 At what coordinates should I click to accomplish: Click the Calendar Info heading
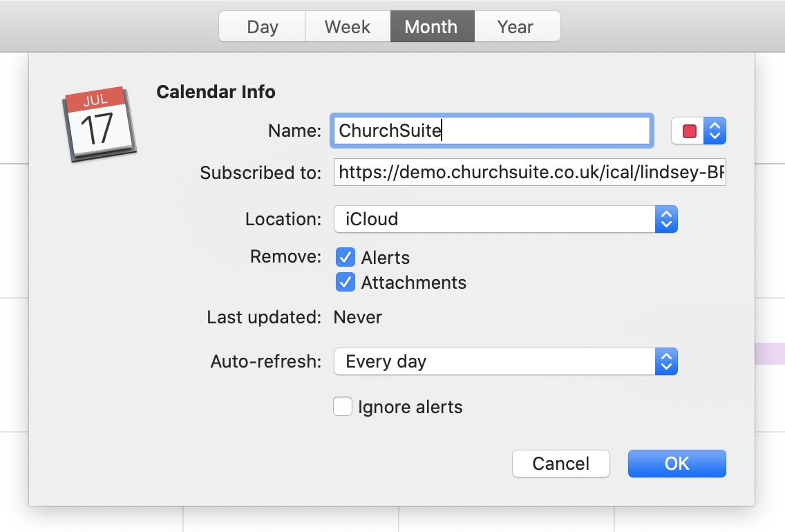216,91
